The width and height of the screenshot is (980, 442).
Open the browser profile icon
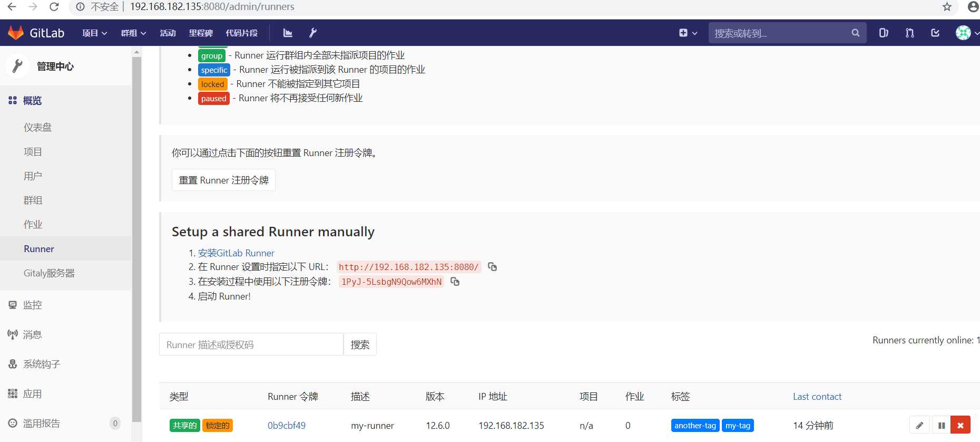pyautogui.click(x=973, y=7)
